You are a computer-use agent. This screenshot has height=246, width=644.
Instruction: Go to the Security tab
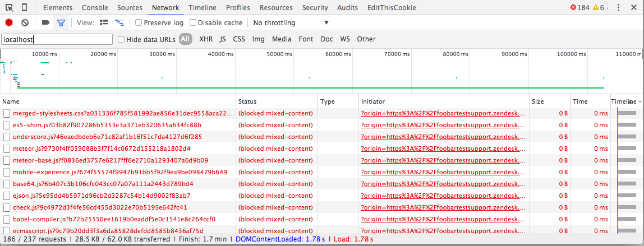(x=315, y=7)
